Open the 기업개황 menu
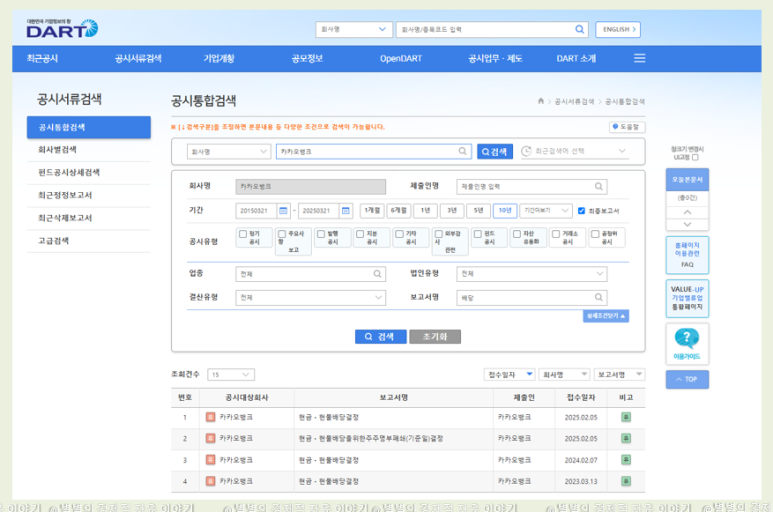This screenshot has width=773, height=512. tap(219, 58)
